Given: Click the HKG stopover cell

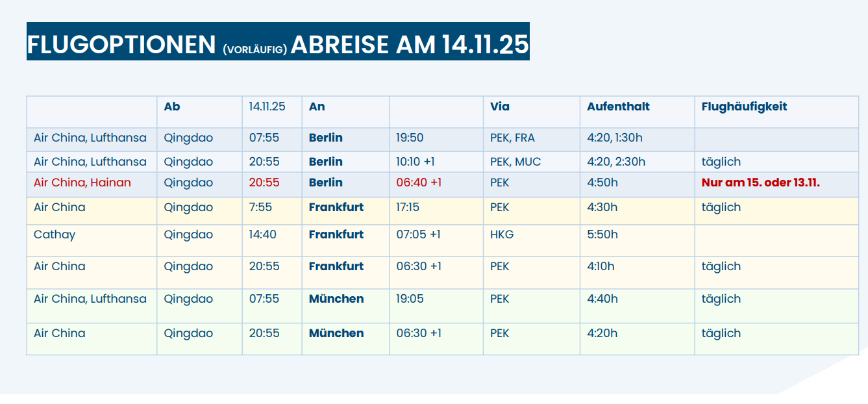Looking at the screenshot, I should pyautogui.click(x=502, y=234).
